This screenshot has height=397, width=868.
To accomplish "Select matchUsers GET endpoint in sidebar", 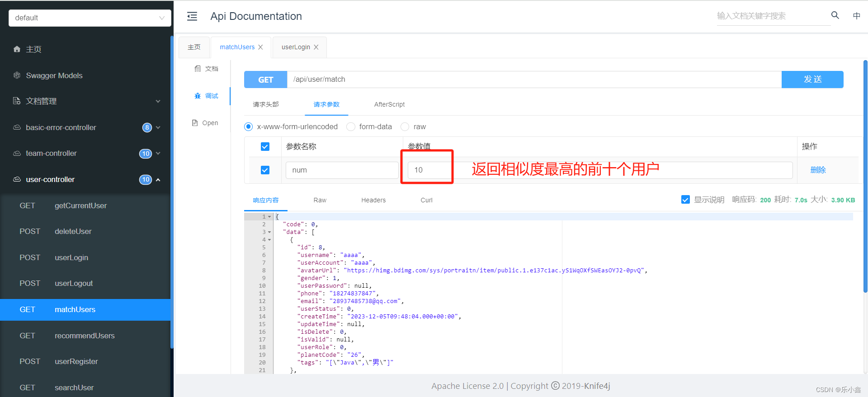I will pos(85,310).
